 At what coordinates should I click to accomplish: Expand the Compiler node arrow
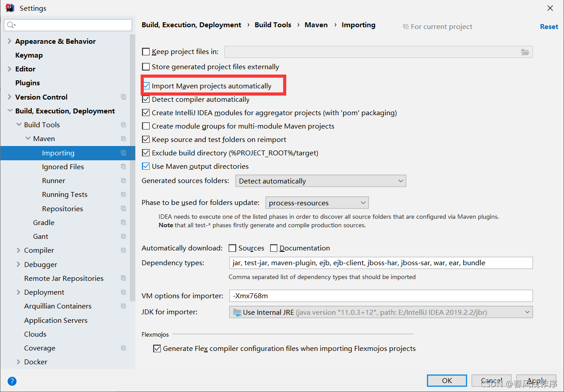(x=18, y=250)
